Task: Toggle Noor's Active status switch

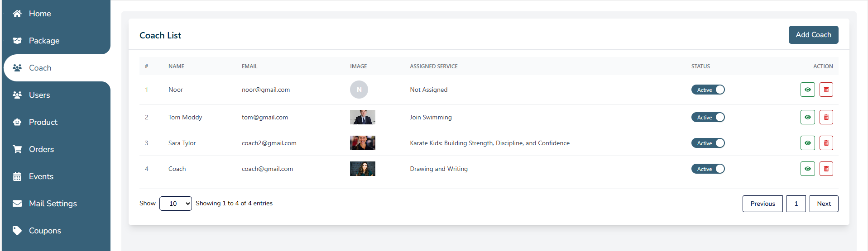Action: click(x=708, y=90)
